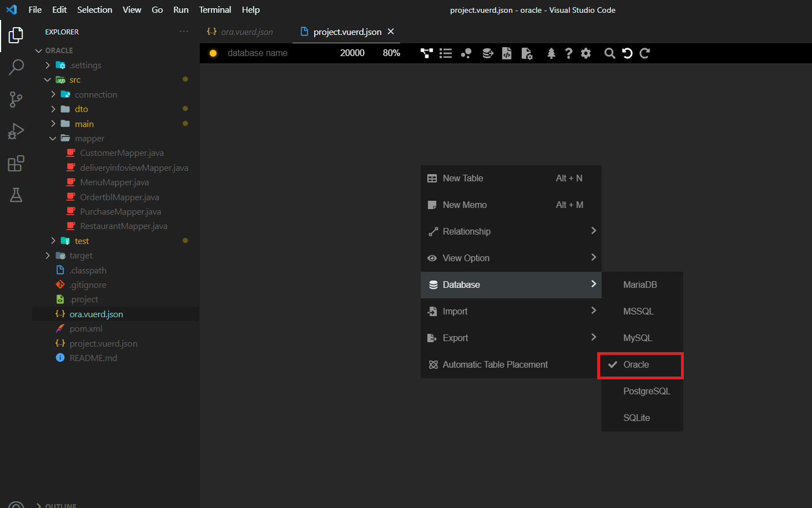Open pom.xml in the explorer
This screenshot has width=812, height=508.
115,329
